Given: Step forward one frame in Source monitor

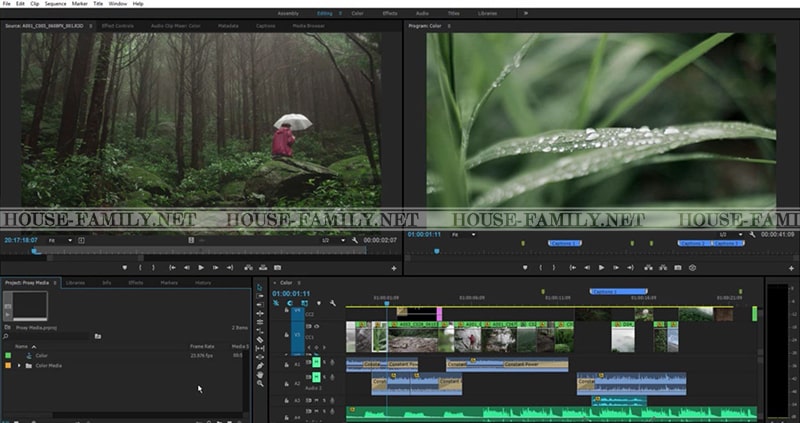Looking at the screenshot, I should click(215, 267).
